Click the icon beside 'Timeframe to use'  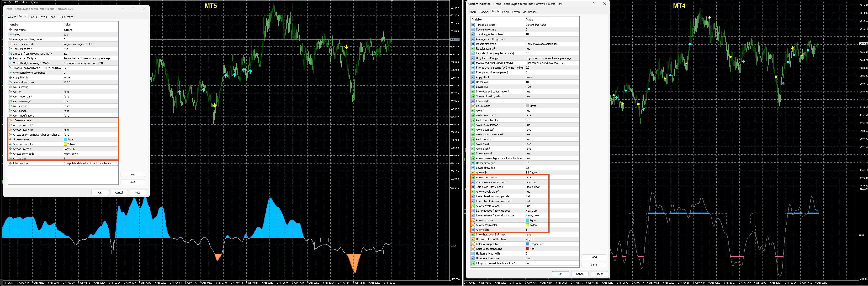[473, 25]
